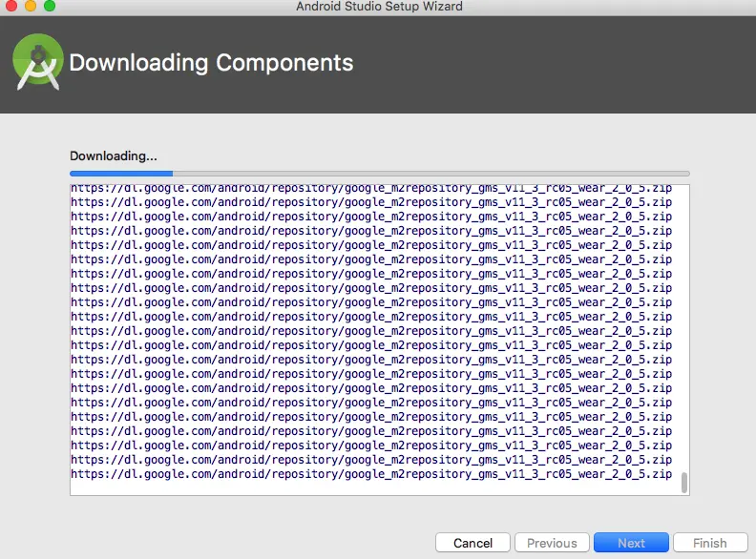This screenshot has width=756, height=559.
Task: Click the yellow minimize window button
Action: [x=31, y=6]
